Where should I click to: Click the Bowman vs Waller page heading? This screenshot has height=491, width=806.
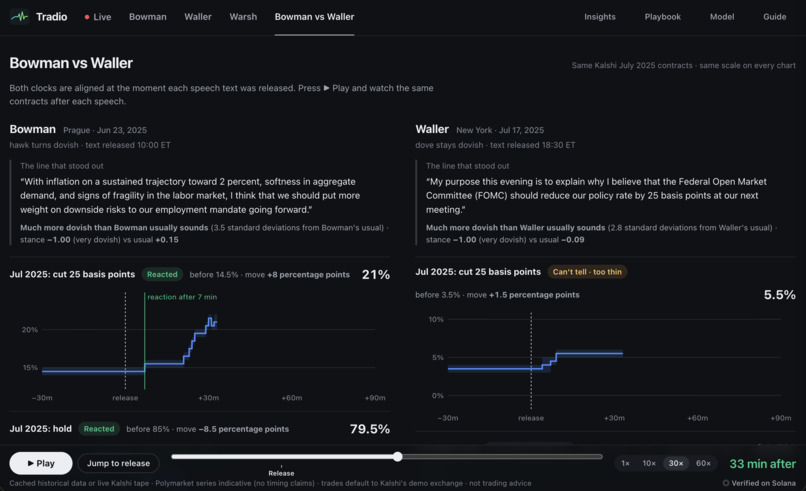coord(71,63)
